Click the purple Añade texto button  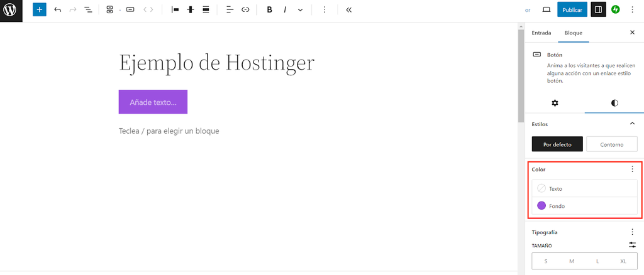click(x=153, y=102)
